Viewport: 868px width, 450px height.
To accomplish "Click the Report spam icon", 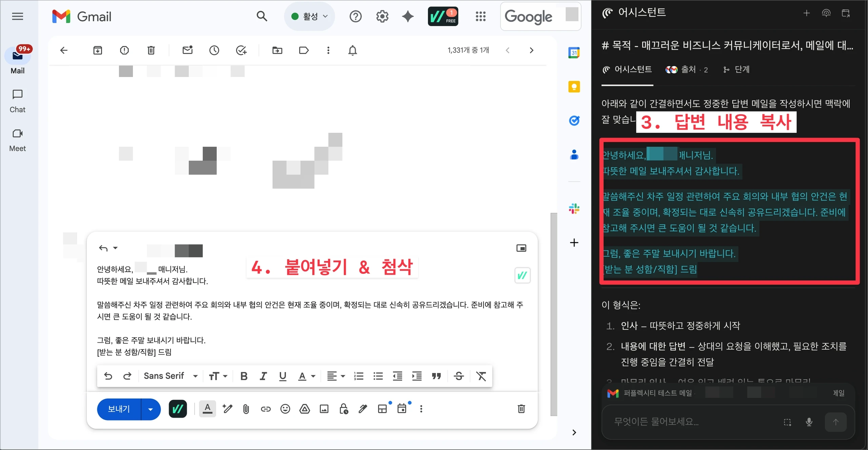I will pos(124,50).
